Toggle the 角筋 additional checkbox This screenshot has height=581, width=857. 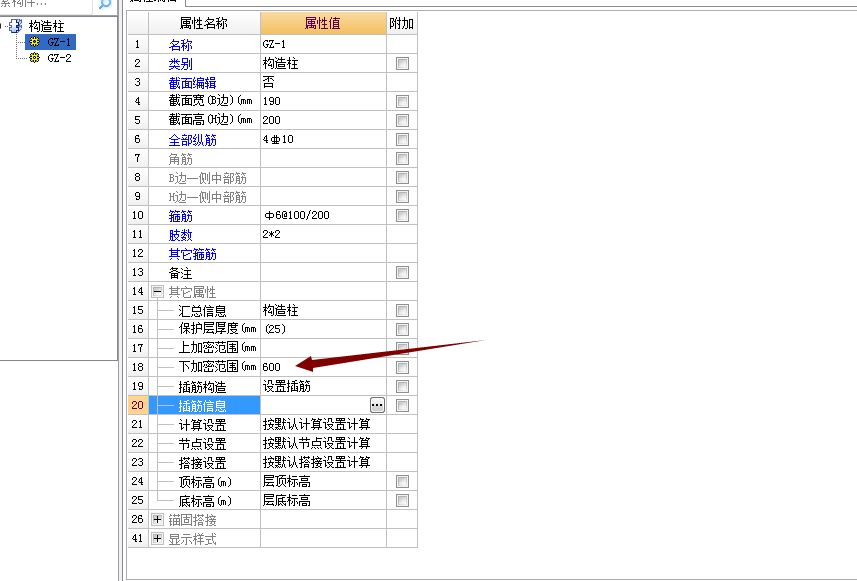(402, 159)
